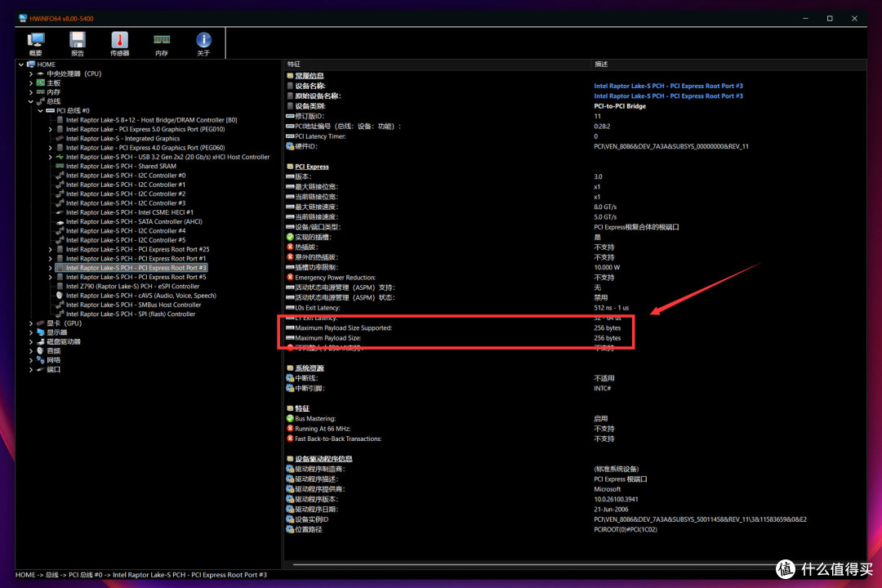
Task: Expand PCI Express Root Port #25
Action: (x=50, y=249)
